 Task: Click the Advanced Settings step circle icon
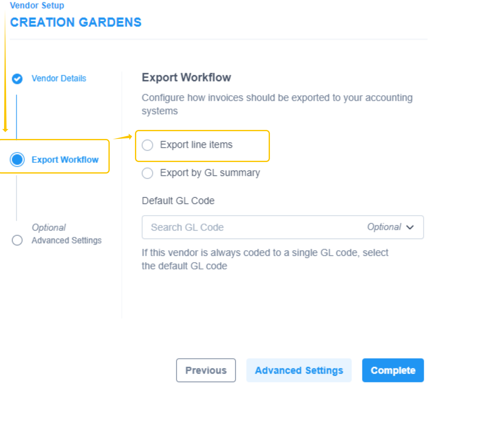17,240
